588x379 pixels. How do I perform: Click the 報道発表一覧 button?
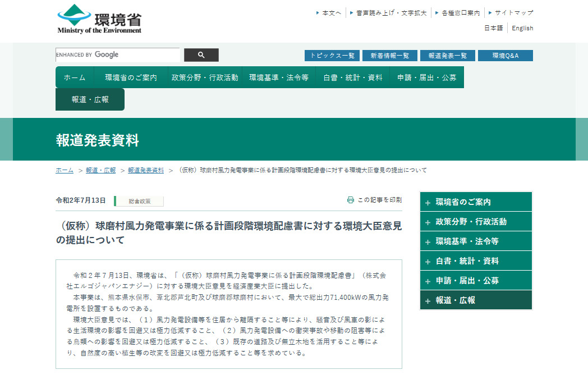coord(447,55)
